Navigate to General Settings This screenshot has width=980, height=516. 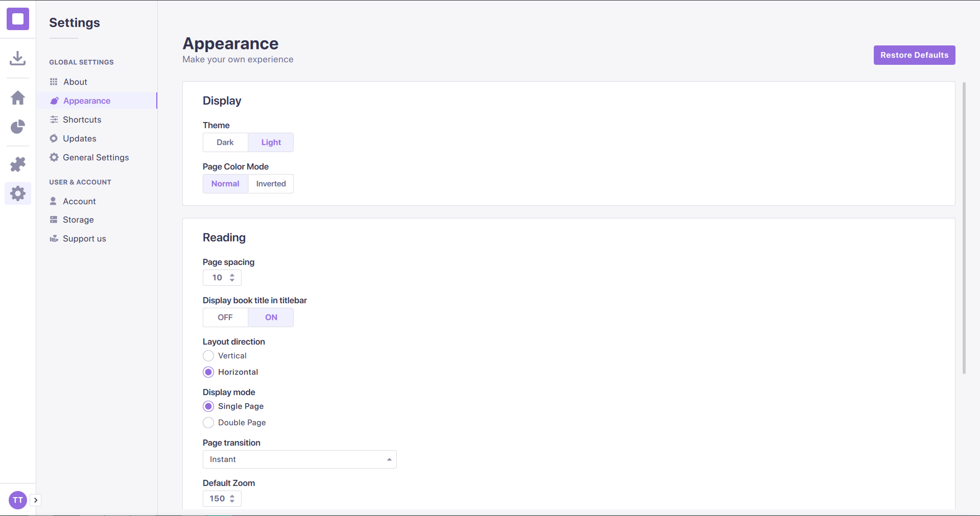click(x=95, y=157)
